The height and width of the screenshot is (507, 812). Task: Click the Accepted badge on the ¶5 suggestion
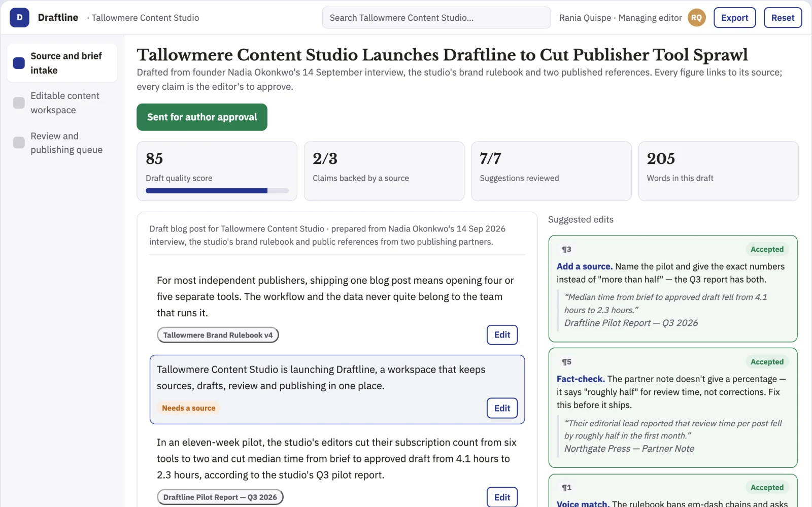pos(767,362)
